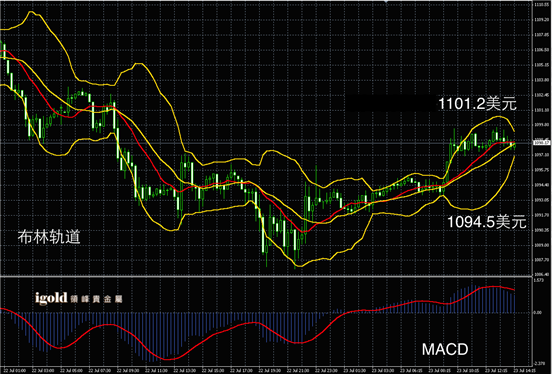Click the MACD -2.370 scale label

click(x=539, y=363)
